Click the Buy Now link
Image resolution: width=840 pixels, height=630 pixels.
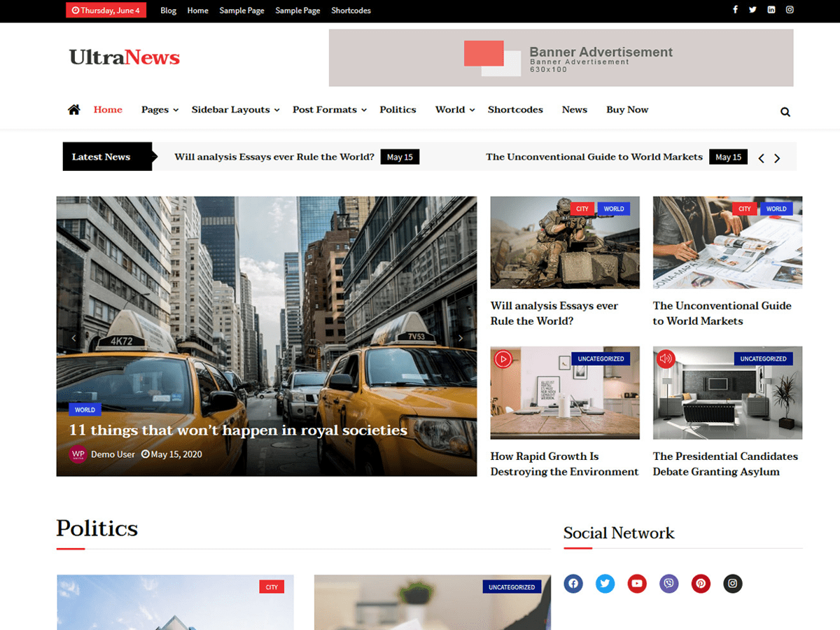click(627, 109)
